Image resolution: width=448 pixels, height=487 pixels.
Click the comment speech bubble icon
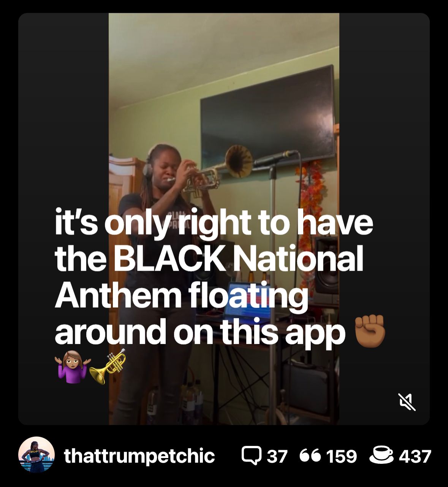[252, 455]
